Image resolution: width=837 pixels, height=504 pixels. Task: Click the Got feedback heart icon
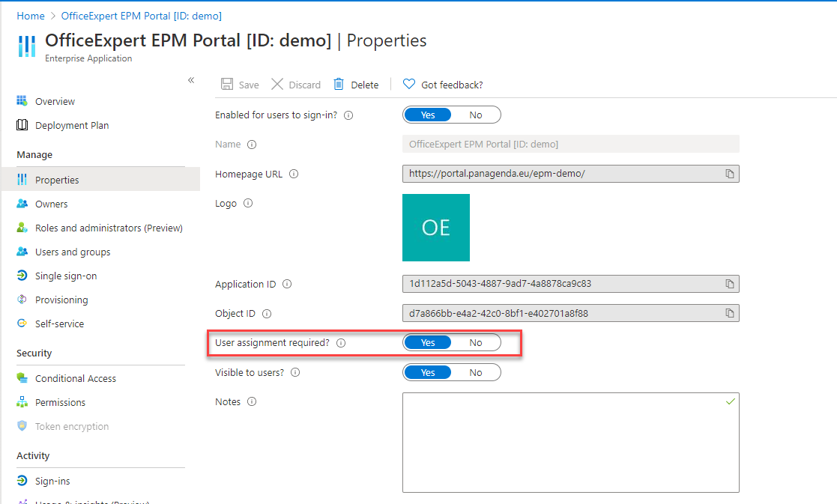[409, 85]
